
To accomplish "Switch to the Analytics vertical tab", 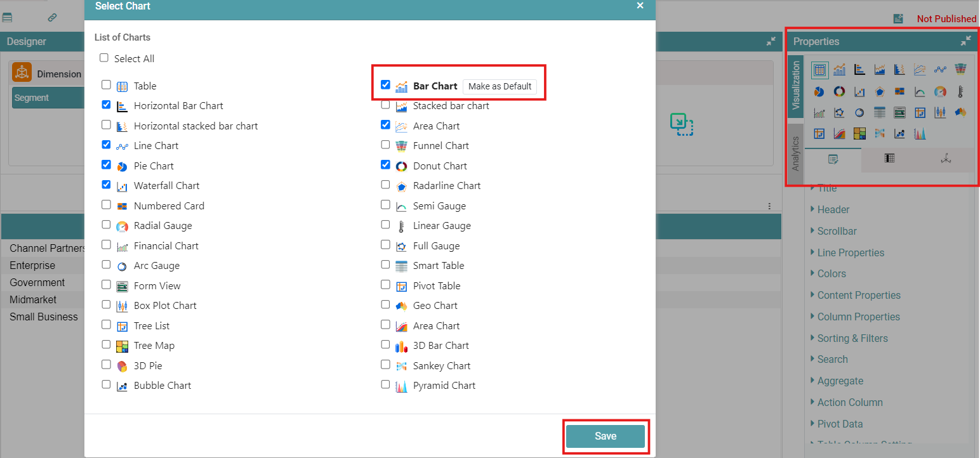I will [795, 154].
